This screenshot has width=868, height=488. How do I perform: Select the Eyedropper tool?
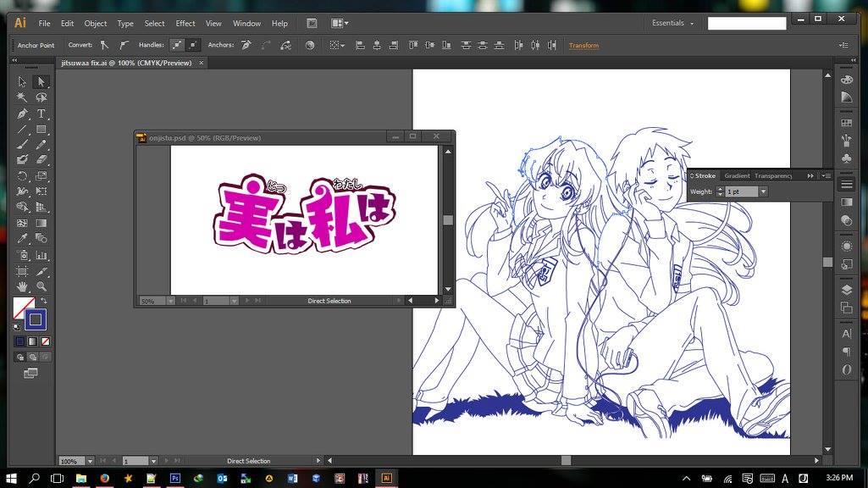click(x=22, y=238)
